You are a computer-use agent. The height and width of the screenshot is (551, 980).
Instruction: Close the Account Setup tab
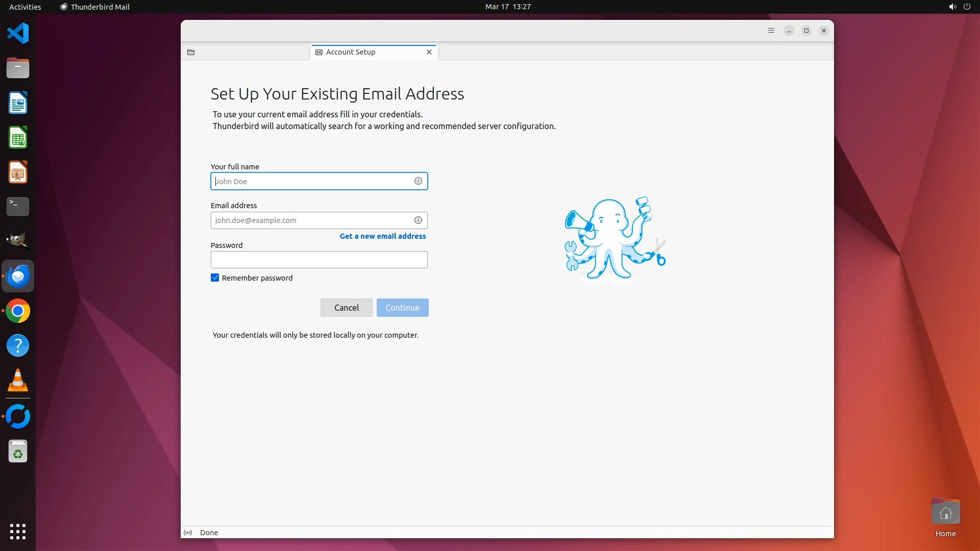pos(429,52)
